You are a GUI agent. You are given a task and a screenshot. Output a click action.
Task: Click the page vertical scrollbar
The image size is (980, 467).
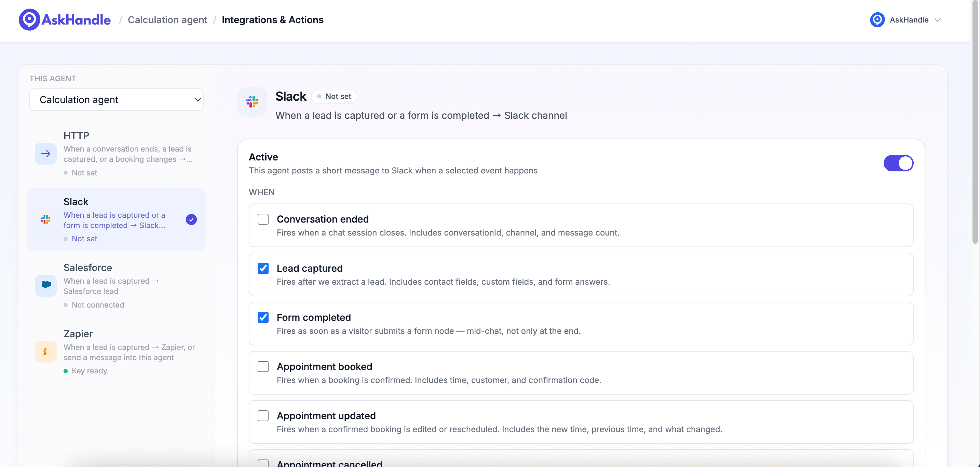[x=975, y=122]
